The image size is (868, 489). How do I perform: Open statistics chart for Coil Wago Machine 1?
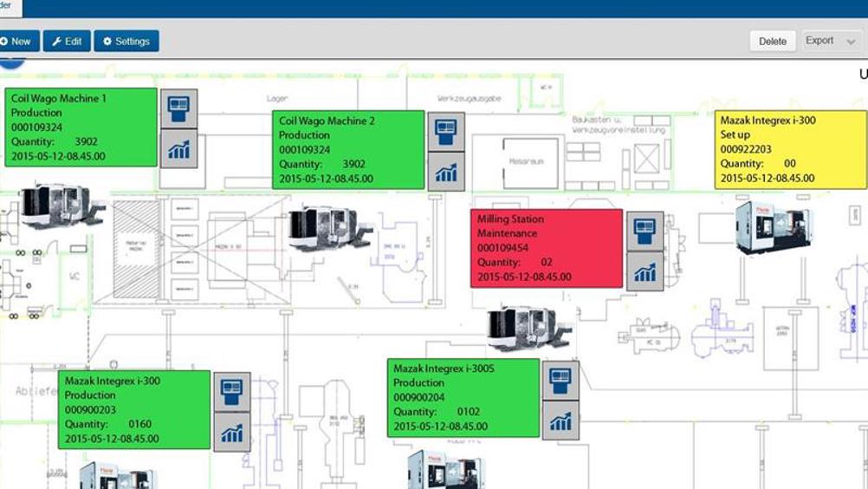point(178,149)
